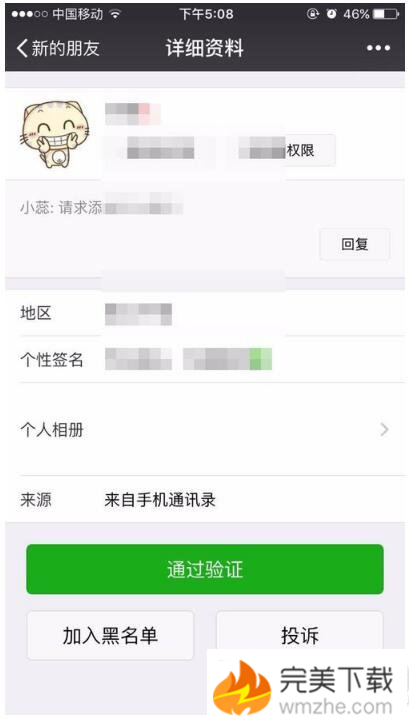
Task: Tap the 投诉 report button
Action: [300, 635]
